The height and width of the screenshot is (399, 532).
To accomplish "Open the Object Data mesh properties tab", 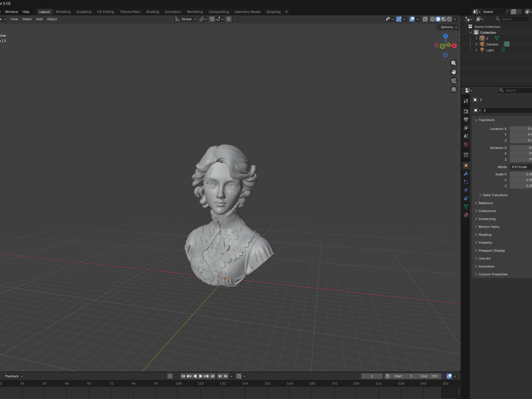I will (x=466, y=206).
